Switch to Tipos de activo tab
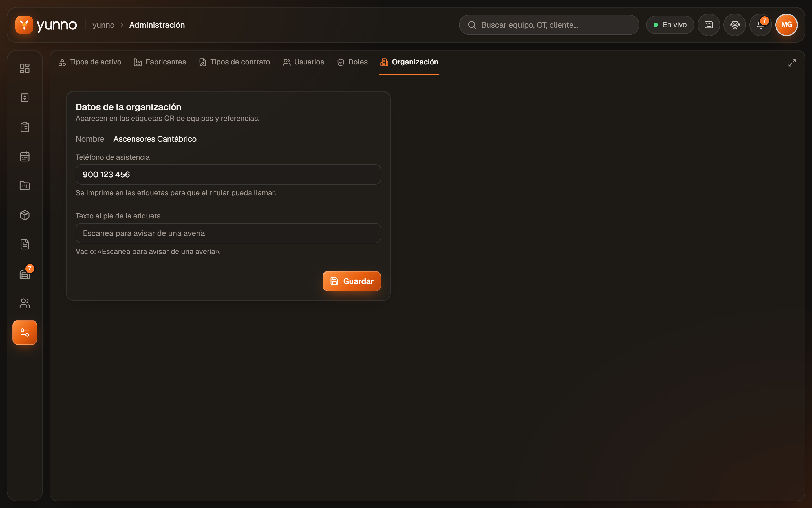This screenshot has width=812, height=508. [x=90, y=62]
